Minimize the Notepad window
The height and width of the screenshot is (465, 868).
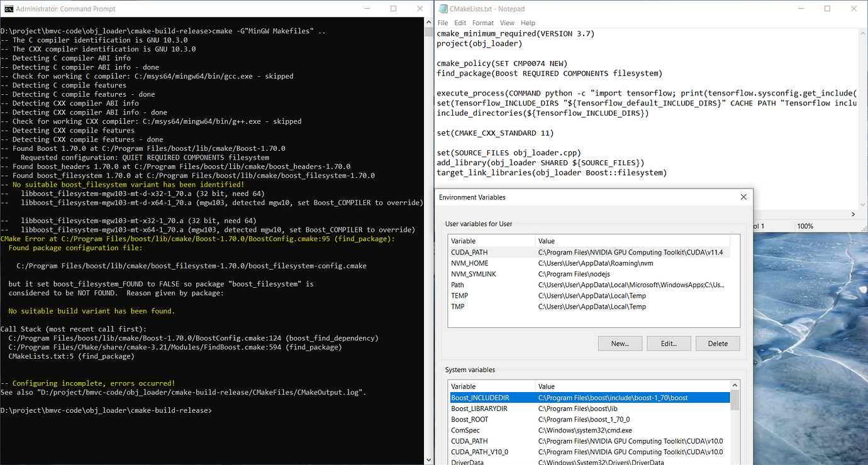pyautogui.click(x=799, y=9)
